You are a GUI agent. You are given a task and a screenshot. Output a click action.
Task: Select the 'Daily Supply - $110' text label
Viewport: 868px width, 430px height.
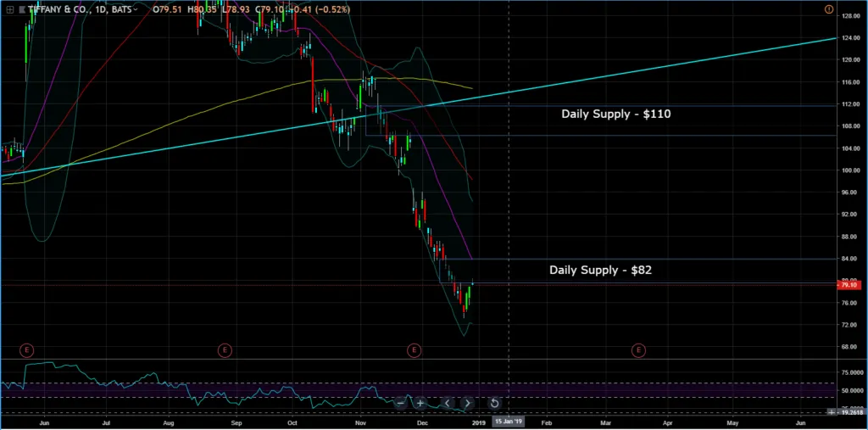pos(615,113)
